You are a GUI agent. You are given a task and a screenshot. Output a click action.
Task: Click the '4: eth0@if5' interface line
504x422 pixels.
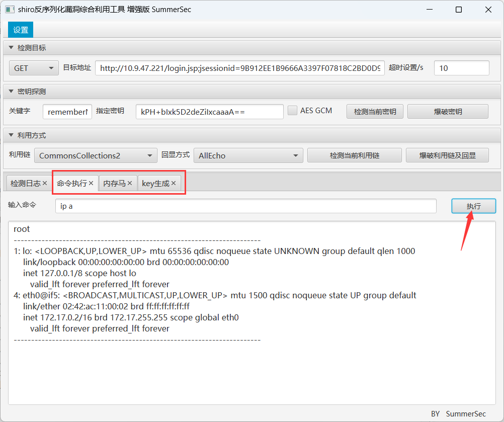(215, 295)
